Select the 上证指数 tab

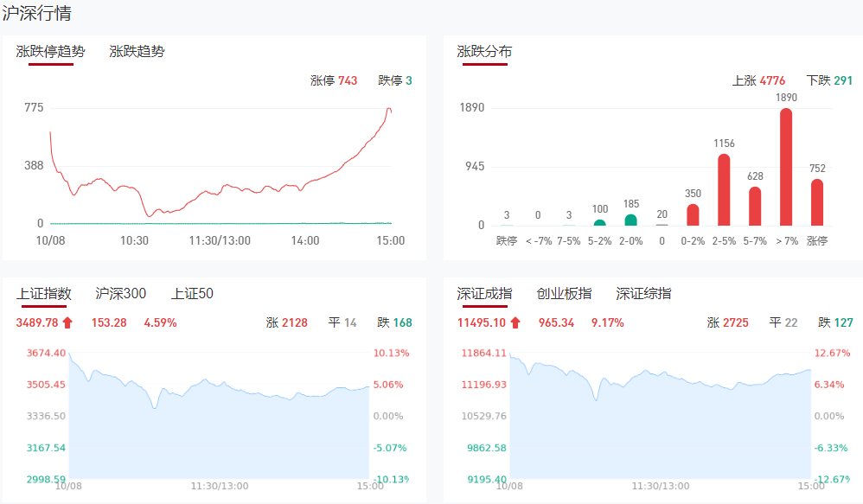coord(43,294)
